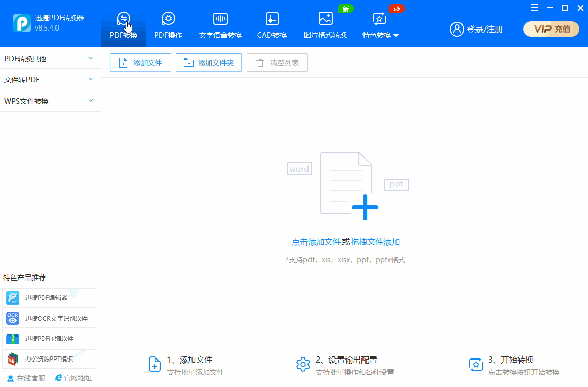Expand the WPS文件转换 section
This screenshot has width=588, height=387.
(50, 101)
